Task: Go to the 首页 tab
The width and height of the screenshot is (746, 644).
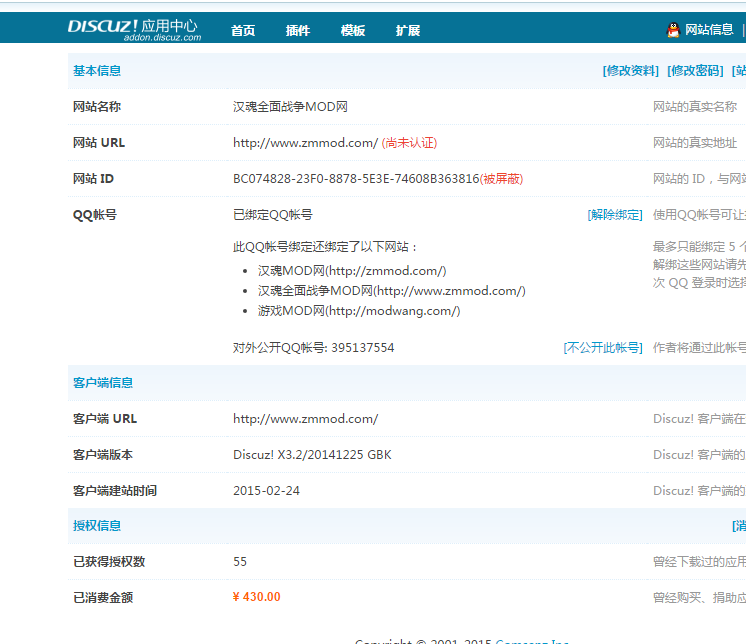Action: pos(243,30)
